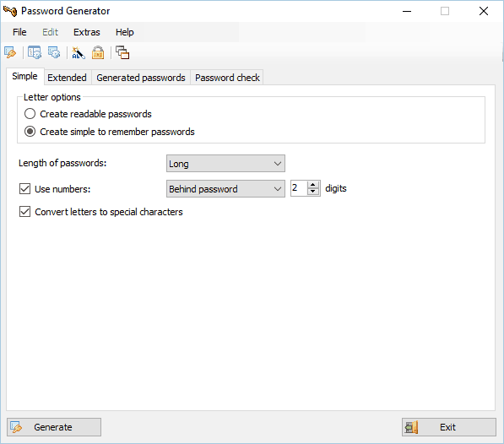The height and width of the screenshot is (444, 504).
Task: Click the orange padlock toolbar icon
Action: (x=98, y=52)
